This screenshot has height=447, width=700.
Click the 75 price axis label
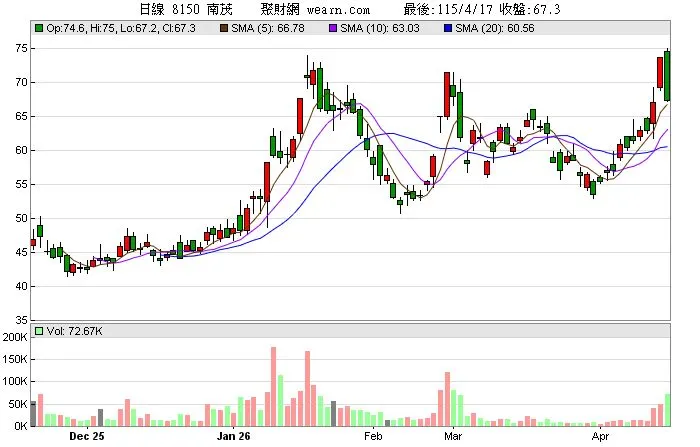coord(21,48)
